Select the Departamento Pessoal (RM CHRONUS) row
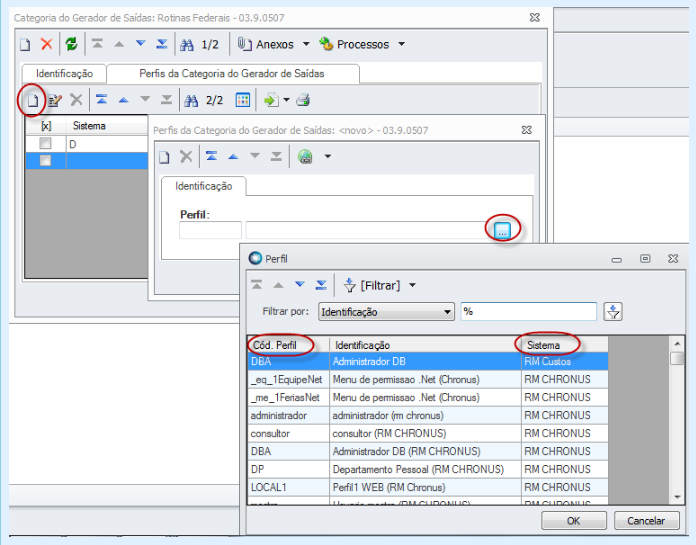This screenshot has width=696, height=545. 428,470
